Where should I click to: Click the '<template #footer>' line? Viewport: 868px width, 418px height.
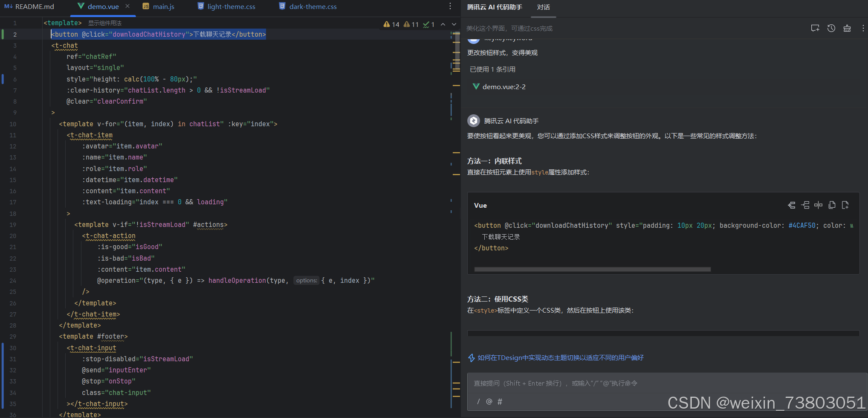coord(93,336)
